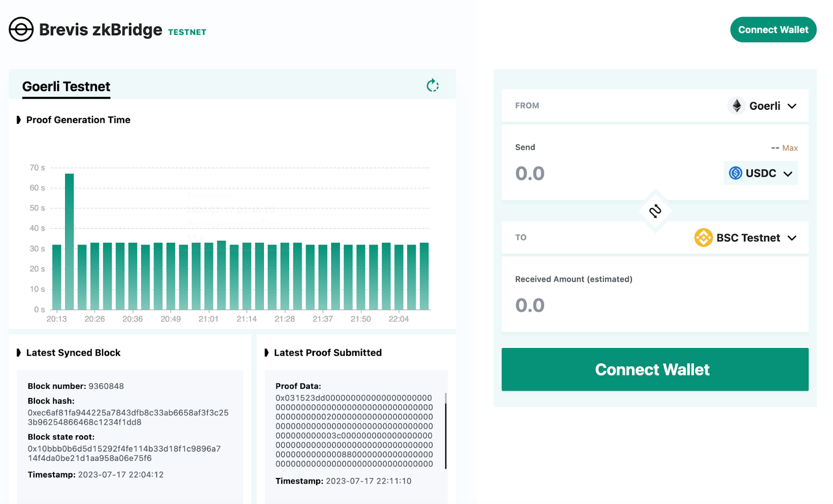Click the Proof Data scrollbar
This screenshot has height=504, width=833.
[x=446, y=432]
